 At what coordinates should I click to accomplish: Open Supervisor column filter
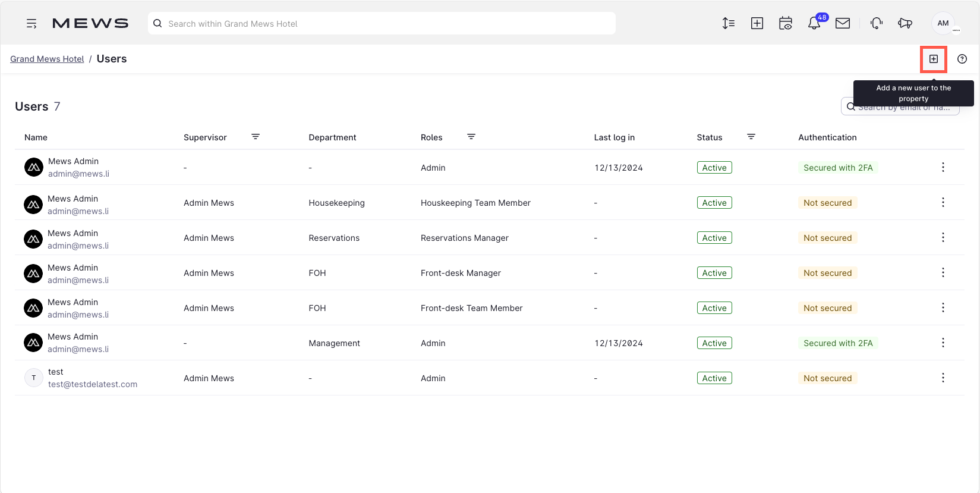coord(256,137)
